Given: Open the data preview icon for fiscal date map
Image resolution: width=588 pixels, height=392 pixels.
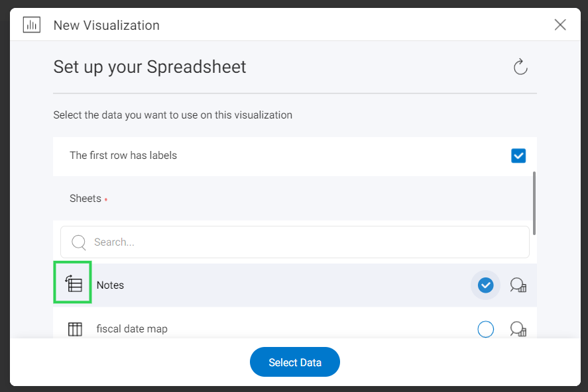Looking at the screenshot, I should tap(518, 328).
